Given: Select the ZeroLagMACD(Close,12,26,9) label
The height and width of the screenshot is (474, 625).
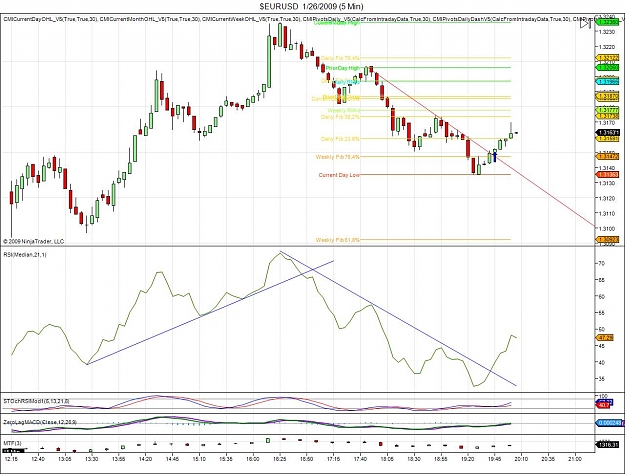Looking at the screenshot, I should 40,422.
